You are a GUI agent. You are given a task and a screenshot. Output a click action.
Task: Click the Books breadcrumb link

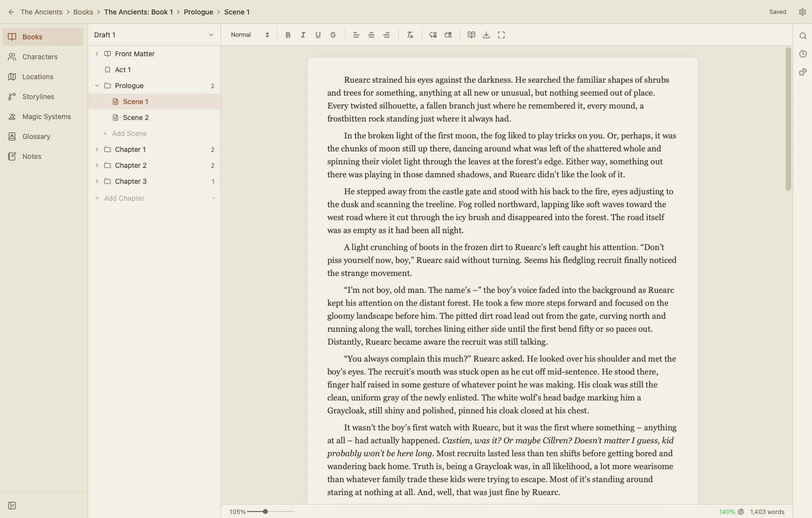tap(83, 12)
